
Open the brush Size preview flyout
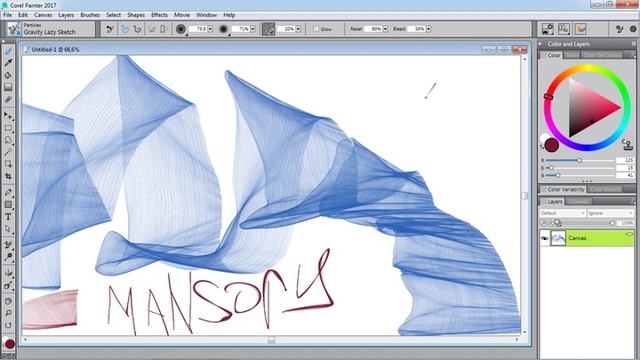click(x=181, y=29)
